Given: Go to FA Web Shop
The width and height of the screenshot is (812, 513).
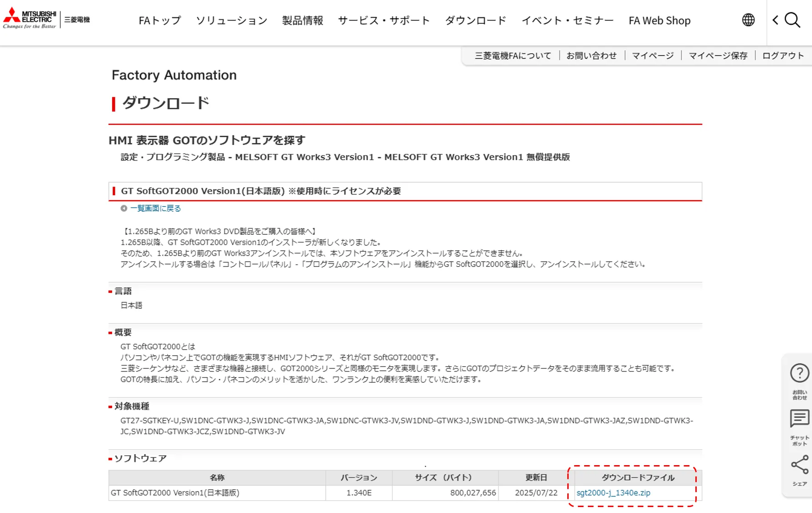Looking at the screenshot, I should point(659,21).
